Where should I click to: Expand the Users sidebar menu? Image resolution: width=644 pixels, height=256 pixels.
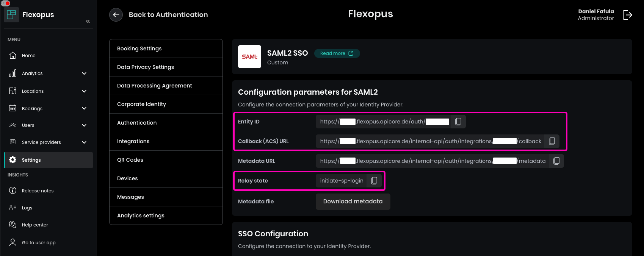(84, 125)
